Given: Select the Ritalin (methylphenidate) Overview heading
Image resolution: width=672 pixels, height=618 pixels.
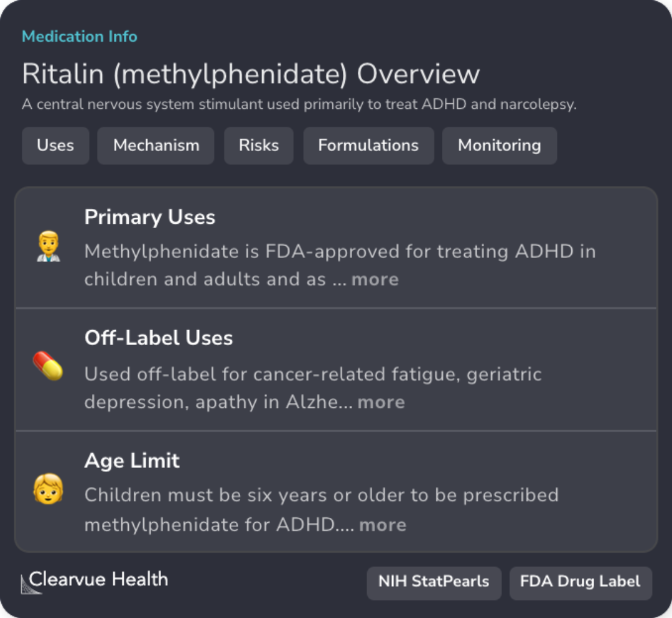Looking at the screenshot, I should (251, 73).
